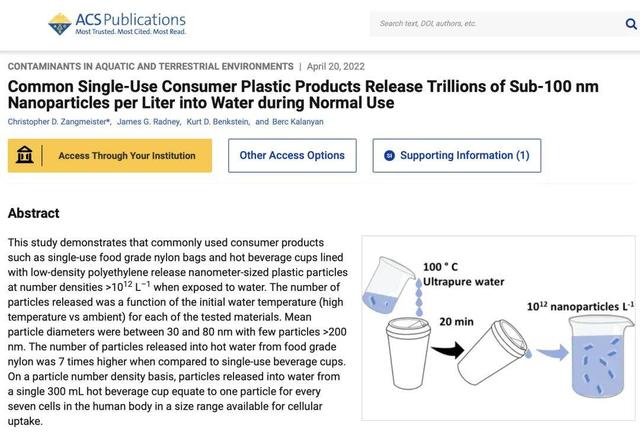Screen dimensions: 640x435
Task: Click the search magnifier icon
Action: (631, 24)
